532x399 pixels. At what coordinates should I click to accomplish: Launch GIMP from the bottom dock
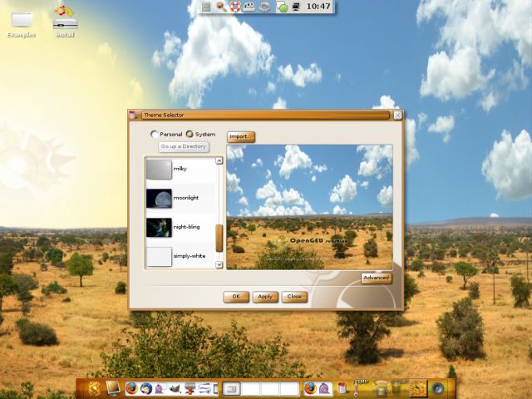(175, 389)
